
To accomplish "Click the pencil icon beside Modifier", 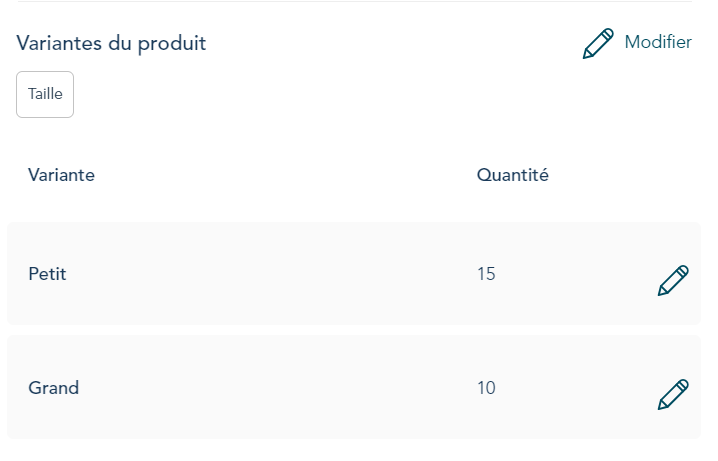I will [598, 44].
